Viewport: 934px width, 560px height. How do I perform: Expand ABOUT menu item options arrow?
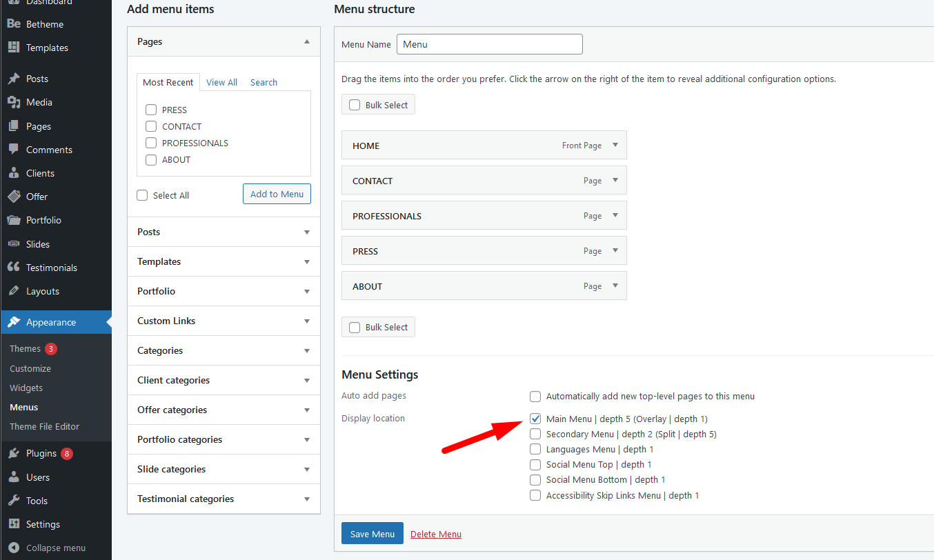click(x=615, y=286)
